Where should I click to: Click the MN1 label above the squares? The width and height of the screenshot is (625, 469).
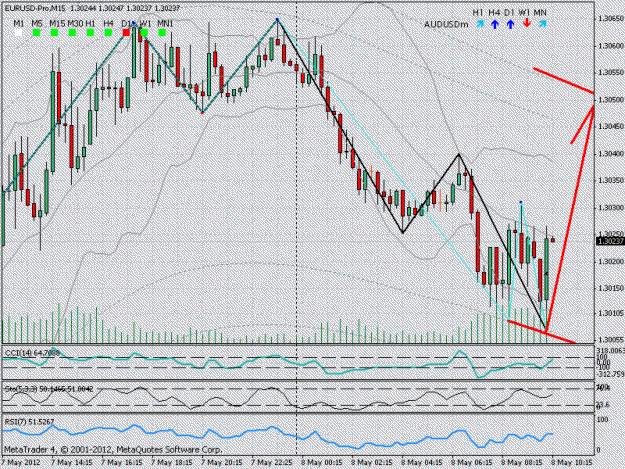click(165, 24)
